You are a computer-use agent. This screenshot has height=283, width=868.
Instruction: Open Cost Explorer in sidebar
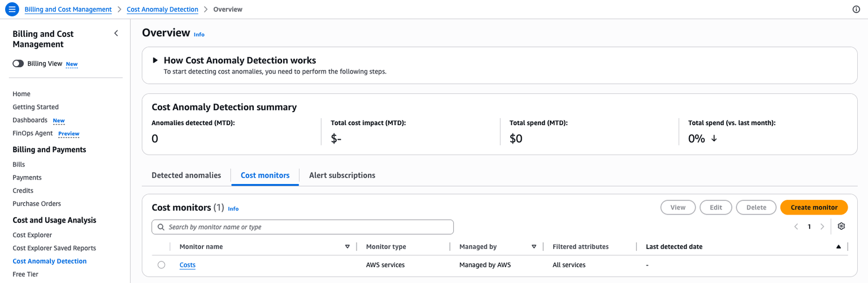tap(32, 235)
